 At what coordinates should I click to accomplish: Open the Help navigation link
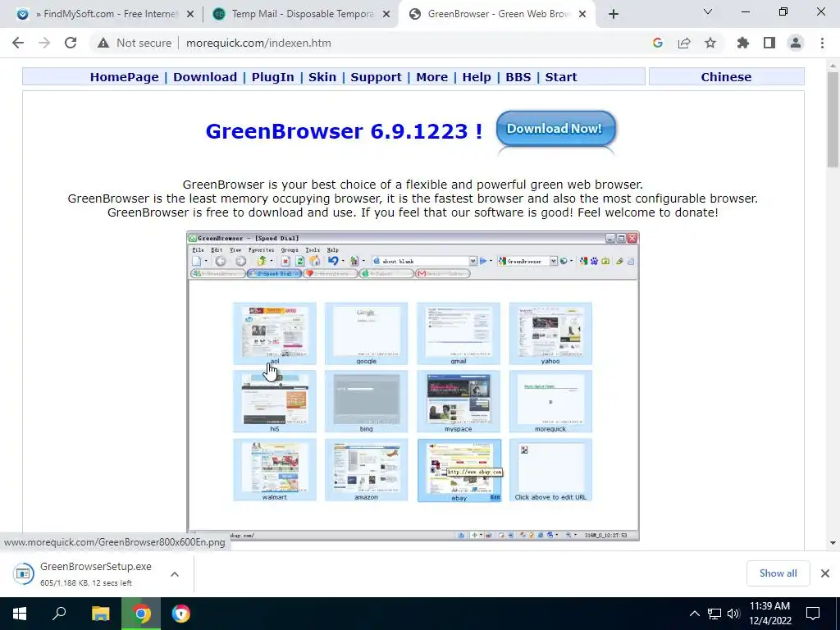click(477, 77)
